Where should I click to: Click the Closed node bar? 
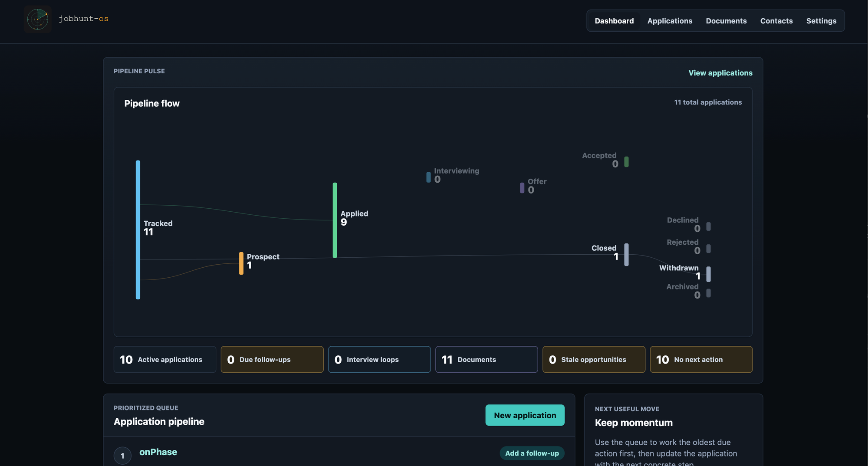pos(626,255)
